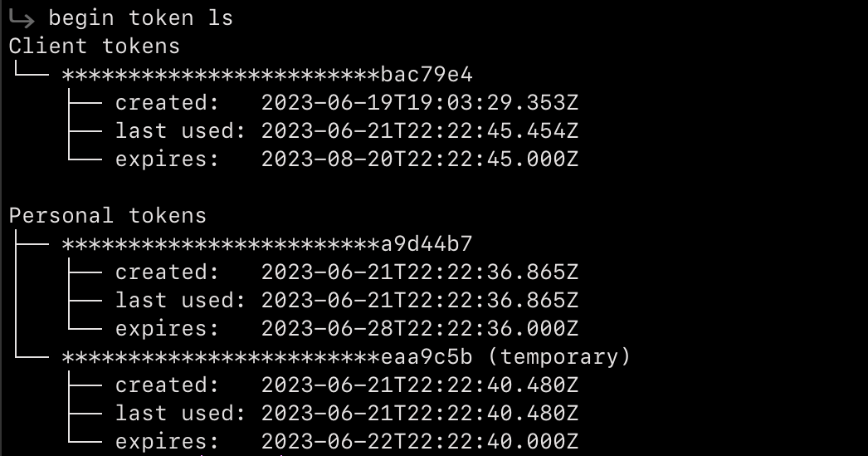
Task: Select the 'Client tokens' heading
Action: coord(94,46)
